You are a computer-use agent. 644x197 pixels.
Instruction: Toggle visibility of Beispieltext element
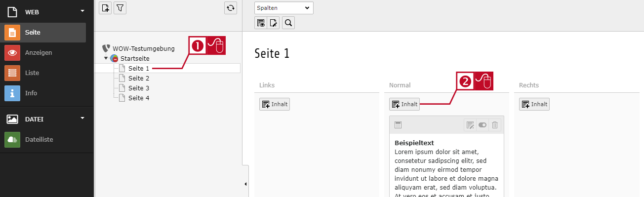pyautogui.click(x=483, y=125)
